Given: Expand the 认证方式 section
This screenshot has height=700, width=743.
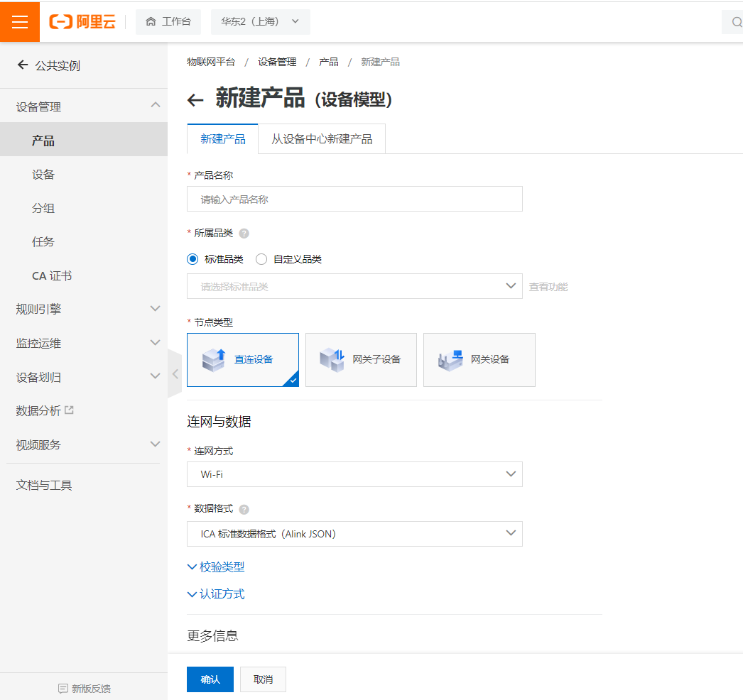Looking at the screenshot, I should click(x=216, y=594).
